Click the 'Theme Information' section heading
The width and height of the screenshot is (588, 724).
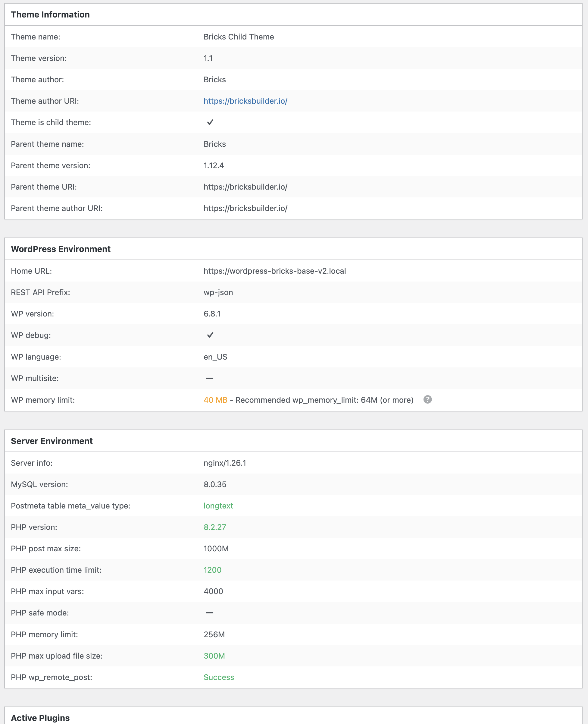[x=51, y=14]
